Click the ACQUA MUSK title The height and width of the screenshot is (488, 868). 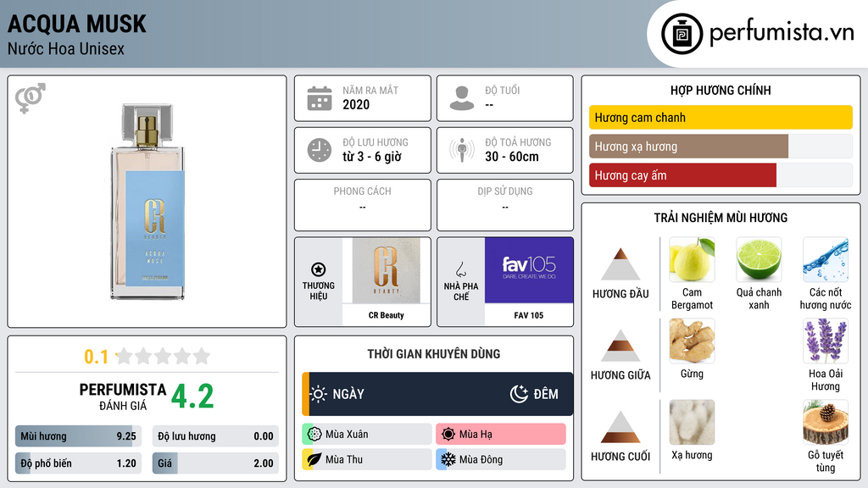click(77, 24)
